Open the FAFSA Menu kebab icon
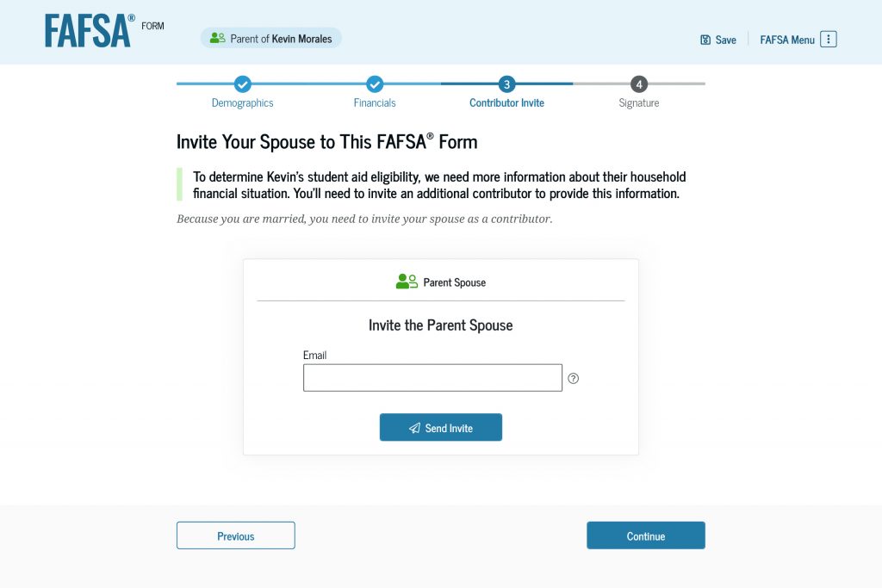Image resolution: width=882 pixels, height=588 pixels. click(827, 39)
